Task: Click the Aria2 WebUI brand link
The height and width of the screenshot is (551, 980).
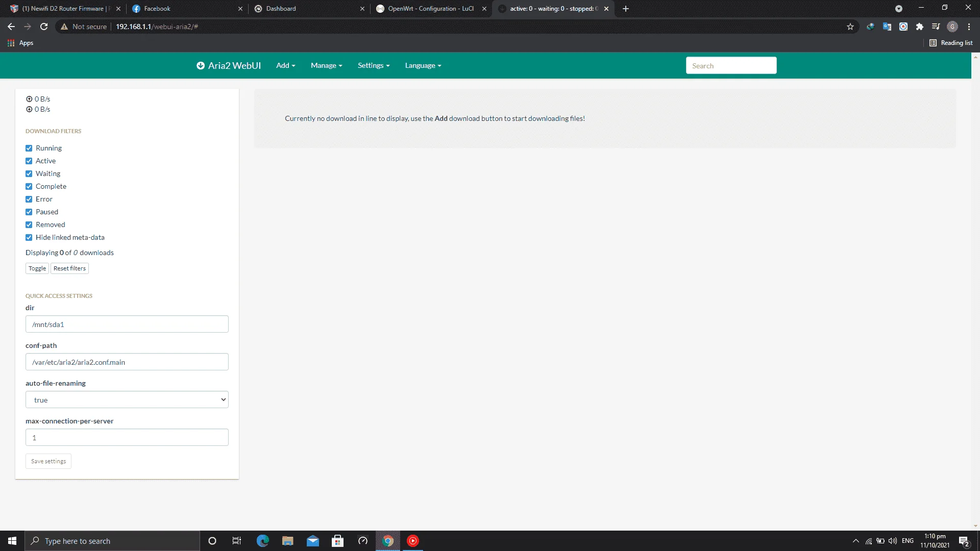Action: point(229,65)
